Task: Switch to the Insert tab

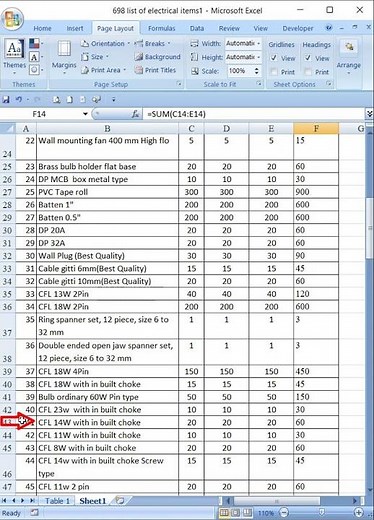Action: [x=75, y=28]
